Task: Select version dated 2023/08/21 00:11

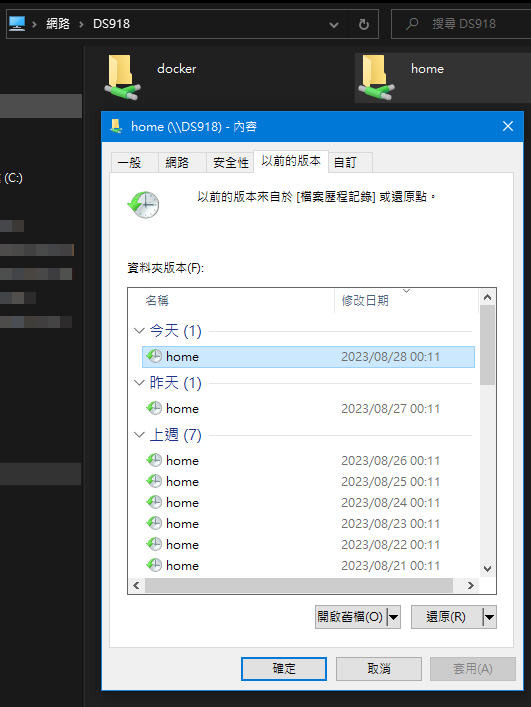Action: point(308,565)
